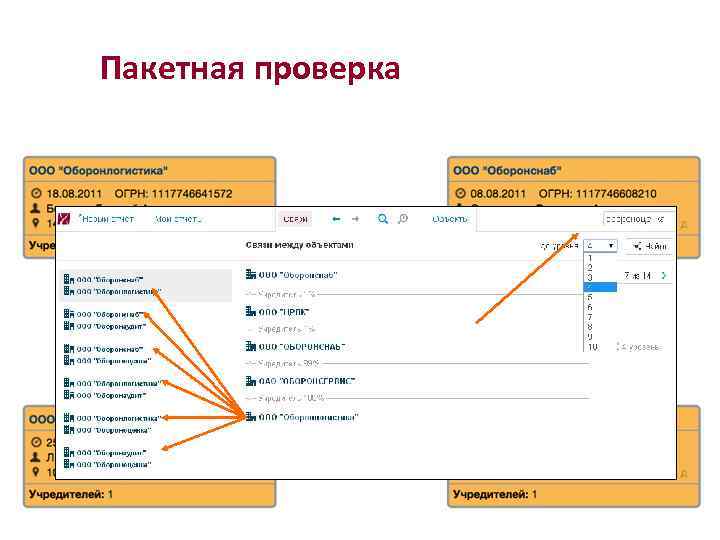The height and width of the screenshot is (540, 720).
Task: Click the Найти button
Action: point(649,247)
